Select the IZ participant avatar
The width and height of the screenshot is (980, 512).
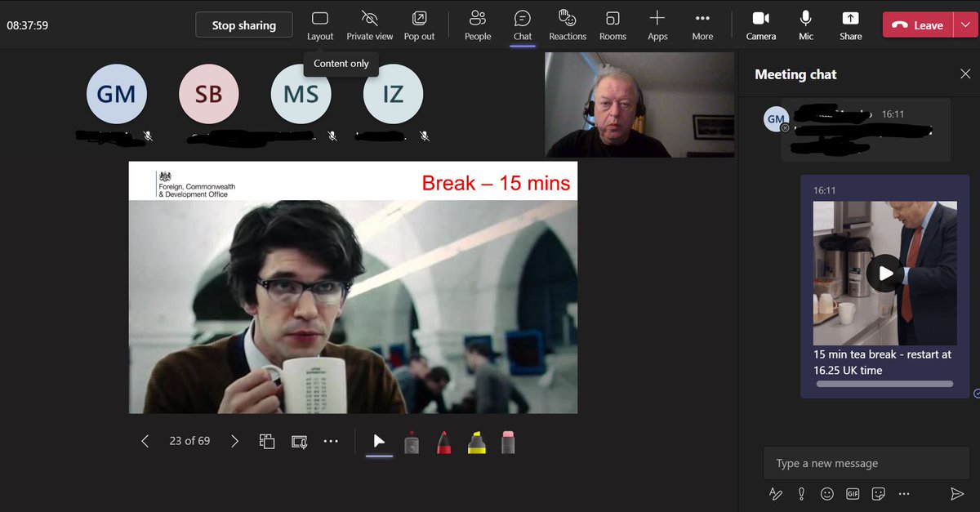tap(393, 95)
